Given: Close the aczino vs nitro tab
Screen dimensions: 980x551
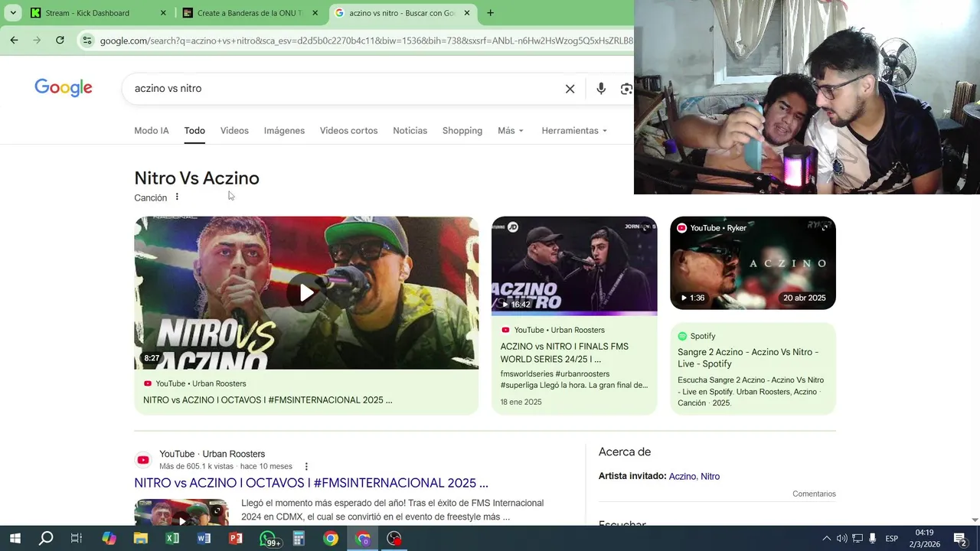Looking at the screenshot, I should pos(466,13).
